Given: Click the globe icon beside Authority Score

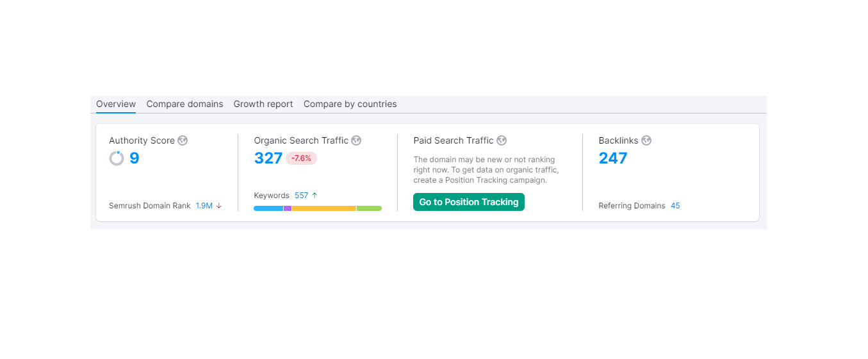Looking at the screenshot, I should (183, 140).
